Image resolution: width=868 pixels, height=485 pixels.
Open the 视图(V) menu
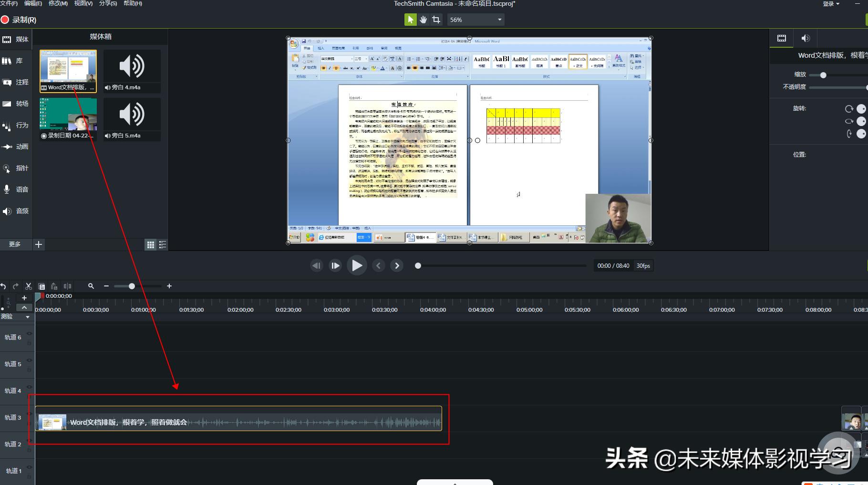click(83, 3)
